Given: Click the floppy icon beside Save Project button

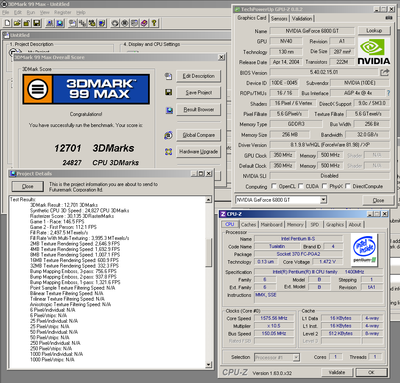Looking at the screenshot, I should pyautogui.click(x=169, y=92).
